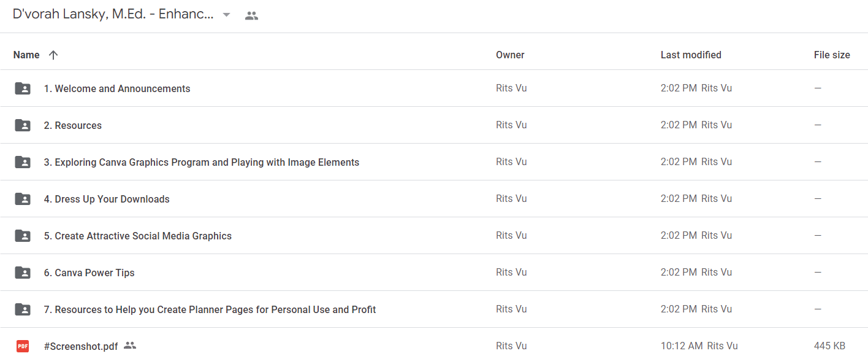Click the folder icon for Resources to Help you Create Planner Pages
The width and height of the screenshot is (868, 364).
pos(23,309)
